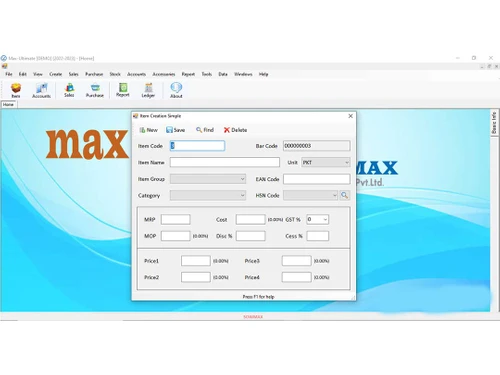Viewport: 500px width, 375px height.
Task: Expand the HSN Code dropdown
Action: click(310, 195)
